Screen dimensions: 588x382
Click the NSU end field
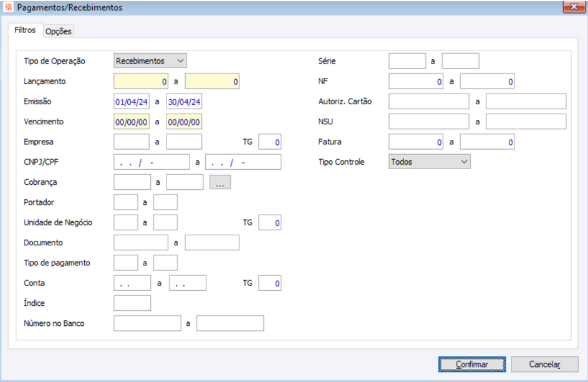coord(526,122)
